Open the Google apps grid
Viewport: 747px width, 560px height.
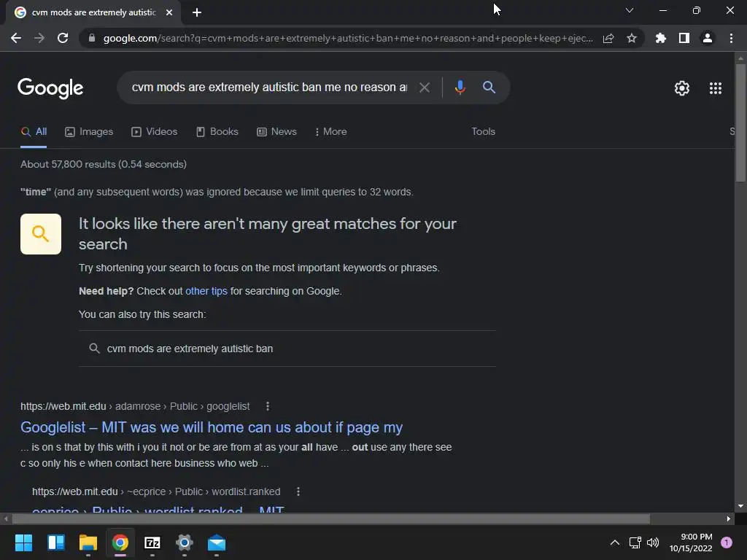tap(716, 88)
